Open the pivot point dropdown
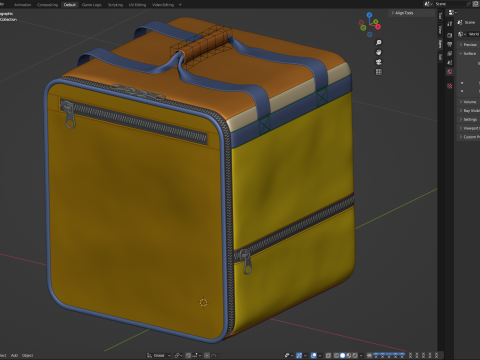 tap(179, 355)
